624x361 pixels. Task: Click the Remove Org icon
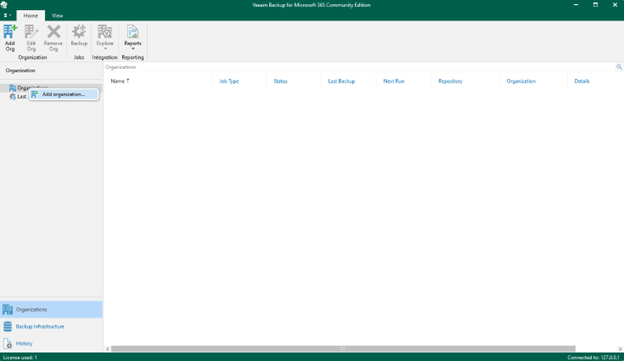[53, 38]
